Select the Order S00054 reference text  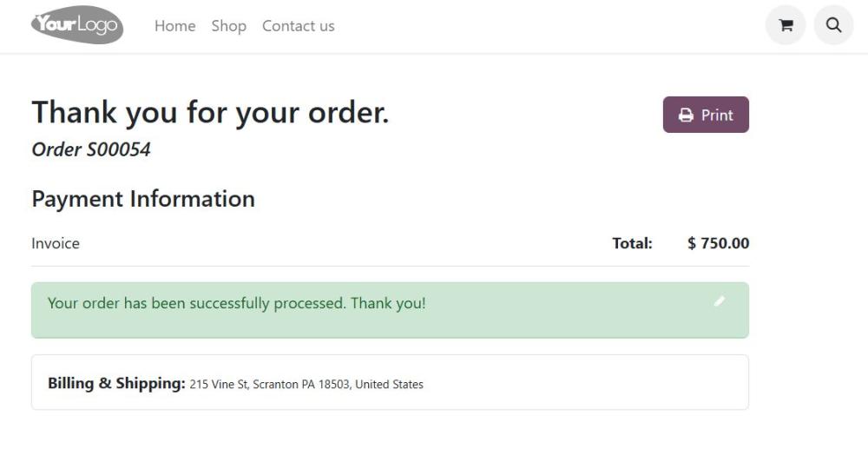91,149
